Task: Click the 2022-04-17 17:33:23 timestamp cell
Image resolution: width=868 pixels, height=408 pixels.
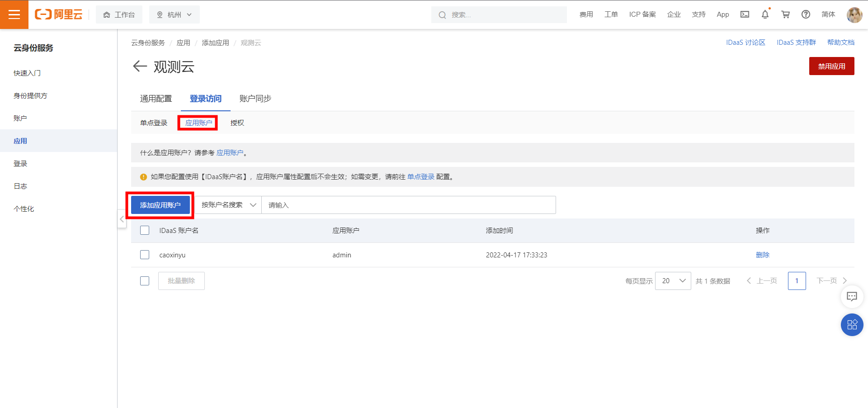Action: (517, 255)
